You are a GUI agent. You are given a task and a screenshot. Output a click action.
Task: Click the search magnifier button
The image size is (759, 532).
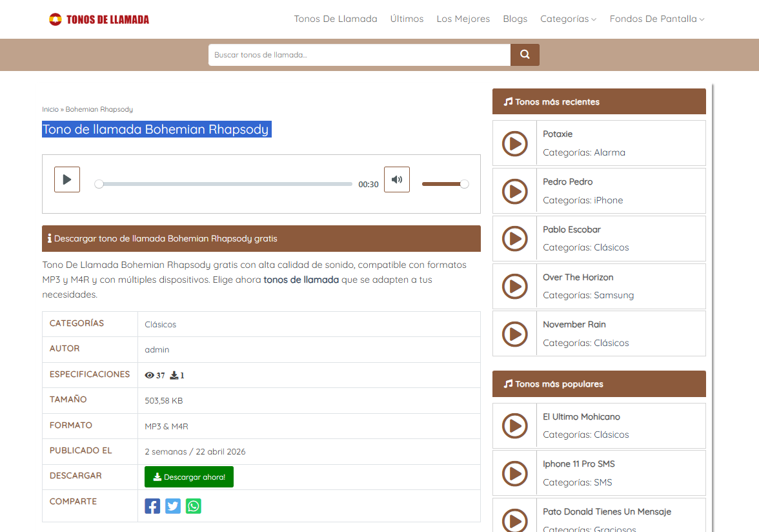tap(525, 55)
